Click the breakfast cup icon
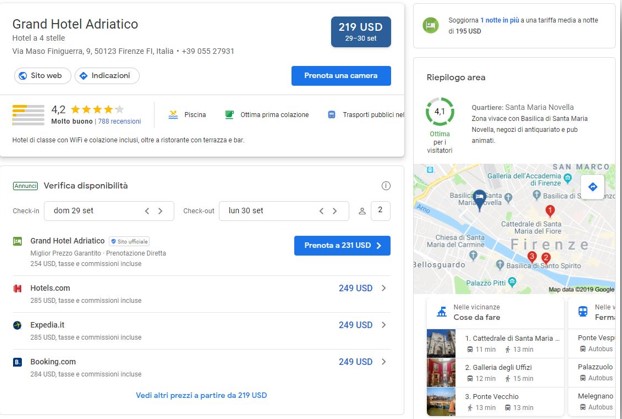The height and width of the screenshot is (419, 622). 229,115
